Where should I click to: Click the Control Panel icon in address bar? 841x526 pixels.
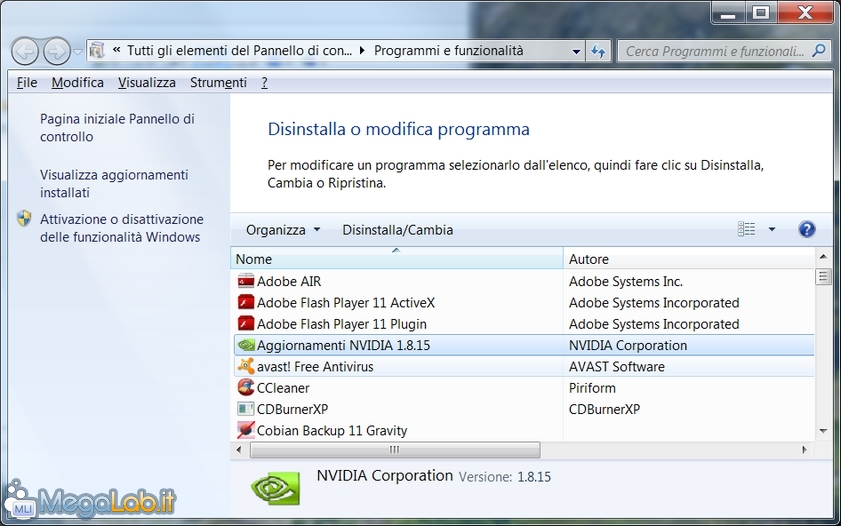[x=97, y=51]
